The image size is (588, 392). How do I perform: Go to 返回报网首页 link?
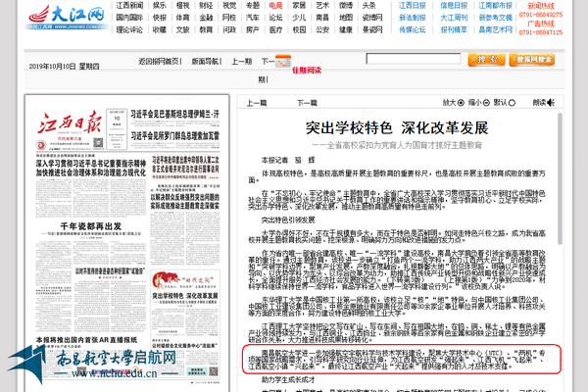159,62
